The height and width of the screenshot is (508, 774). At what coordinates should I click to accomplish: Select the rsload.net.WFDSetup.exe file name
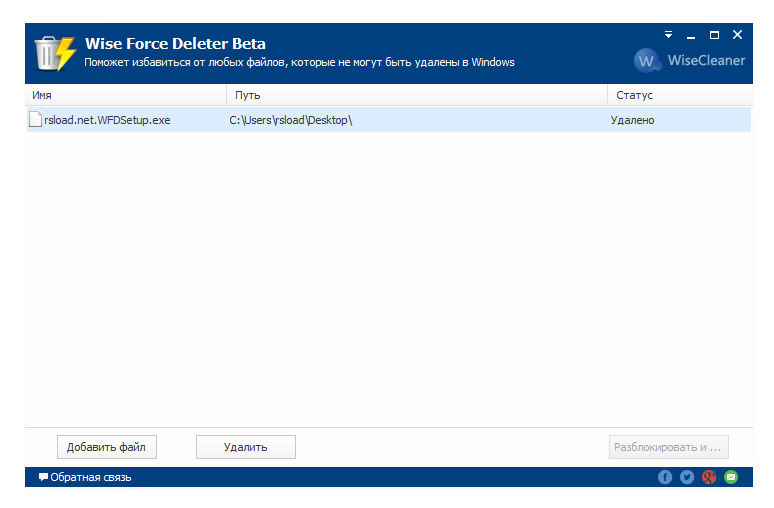[x=107, y=120]
